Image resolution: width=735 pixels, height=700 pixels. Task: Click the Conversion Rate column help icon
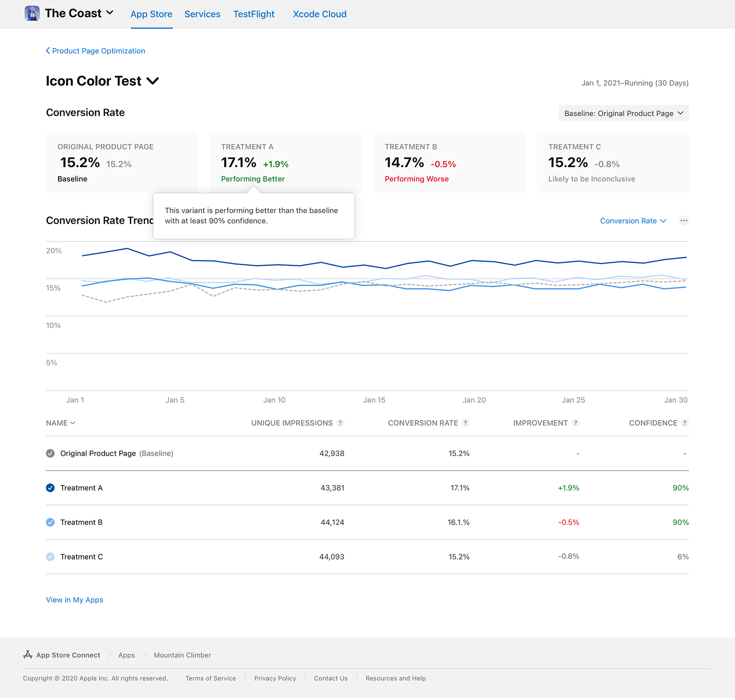[x=465, y=423]
